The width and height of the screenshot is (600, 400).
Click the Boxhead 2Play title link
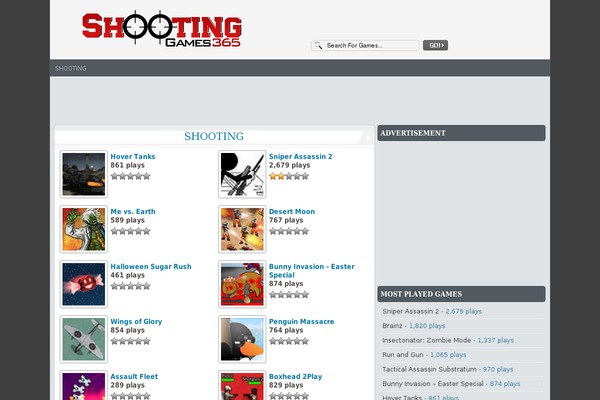pyautogui.click(x=295, y=377)
